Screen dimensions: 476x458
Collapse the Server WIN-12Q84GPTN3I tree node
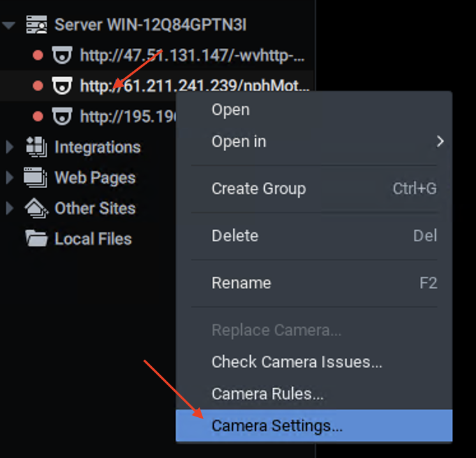coord(9,25)
